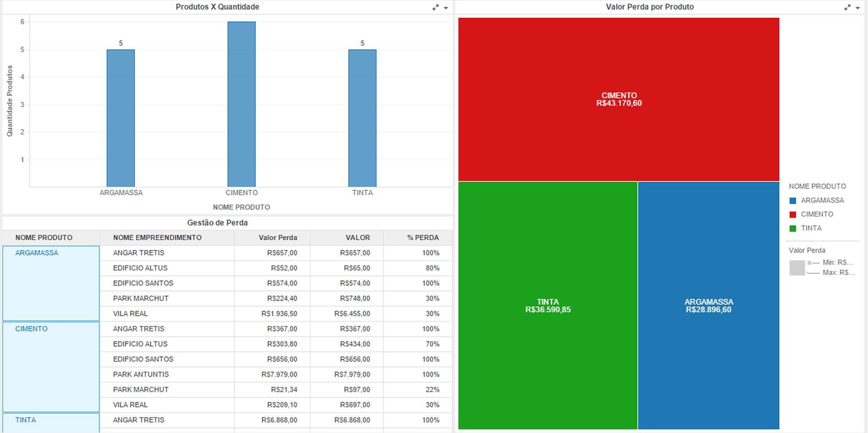Select CIMENTO product cell in table
Image resolution: width=868 pixels, height=433 pixels.
point(31,329)
